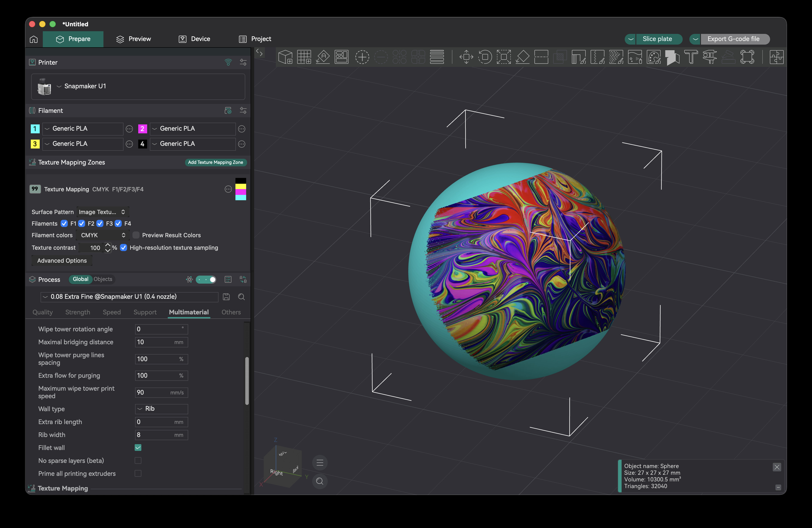Open the variable layer height tool

point(437,57)
